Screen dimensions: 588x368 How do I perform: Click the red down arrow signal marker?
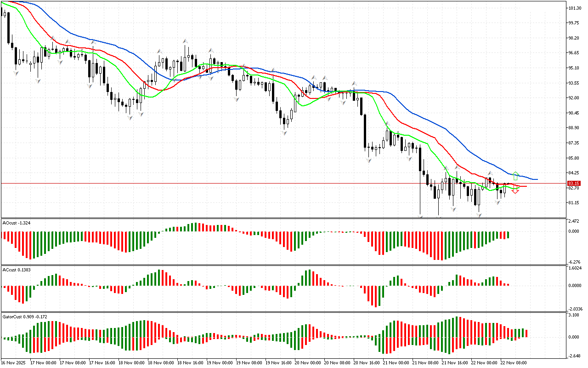[515, 190]
